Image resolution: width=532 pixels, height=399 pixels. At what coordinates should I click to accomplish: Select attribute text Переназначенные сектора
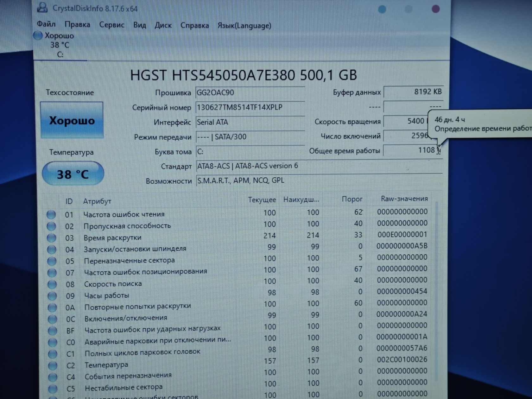[129, 260]
